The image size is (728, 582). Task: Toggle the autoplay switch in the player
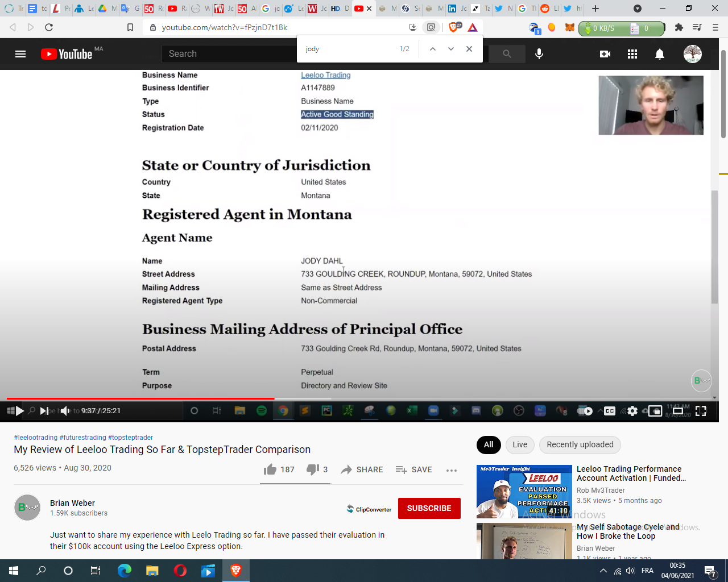(585, 411)
